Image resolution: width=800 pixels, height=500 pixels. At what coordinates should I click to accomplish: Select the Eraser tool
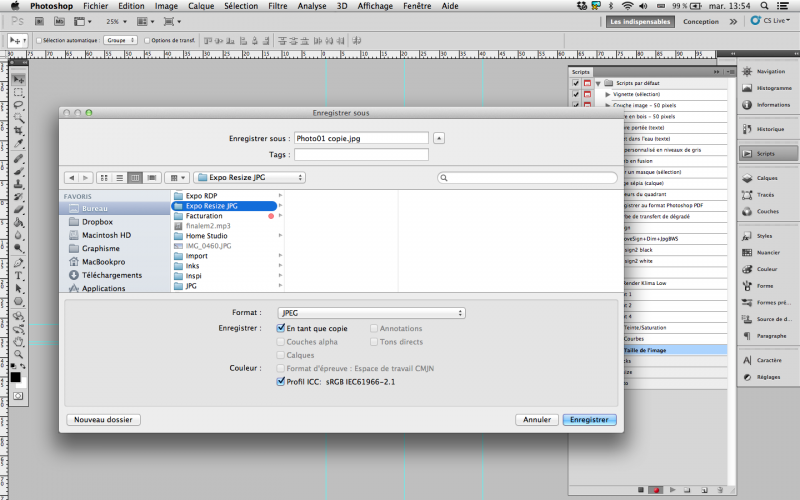point(18,209)
